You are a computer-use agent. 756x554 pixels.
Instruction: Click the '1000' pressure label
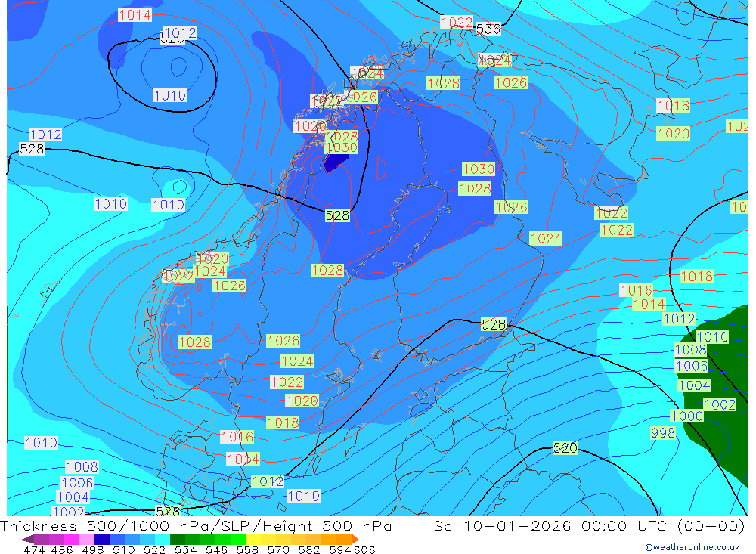point(686,416)
